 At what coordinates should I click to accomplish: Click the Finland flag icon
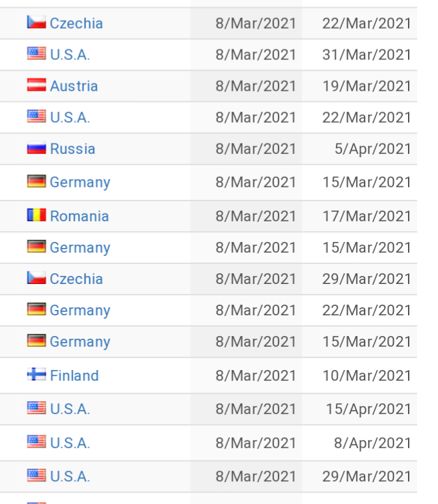click(x=36, y=375)
